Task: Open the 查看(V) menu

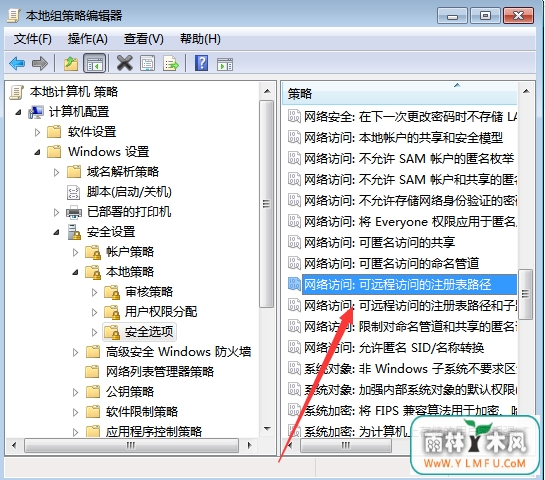Action: point(144,39)
